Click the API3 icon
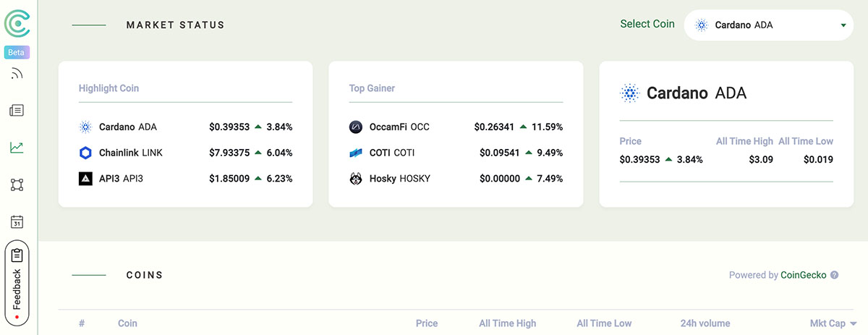Viewport: 868px width, 335px height. [85, 178]
